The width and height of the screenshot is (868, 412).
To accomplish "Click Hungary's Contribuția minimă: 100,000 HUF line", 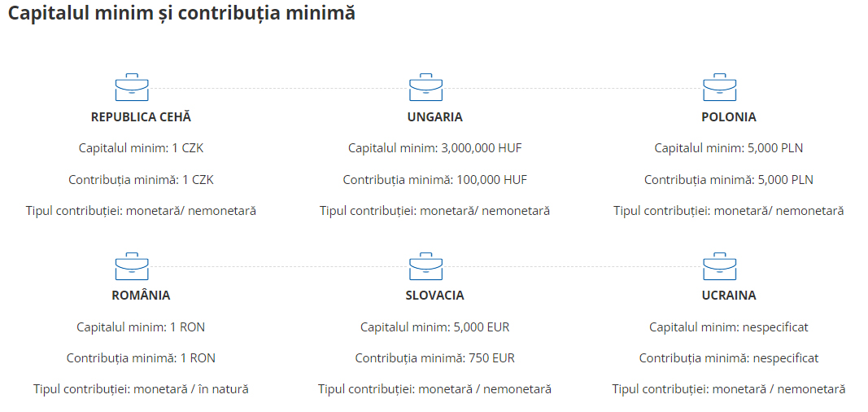I will coord(434,180).
